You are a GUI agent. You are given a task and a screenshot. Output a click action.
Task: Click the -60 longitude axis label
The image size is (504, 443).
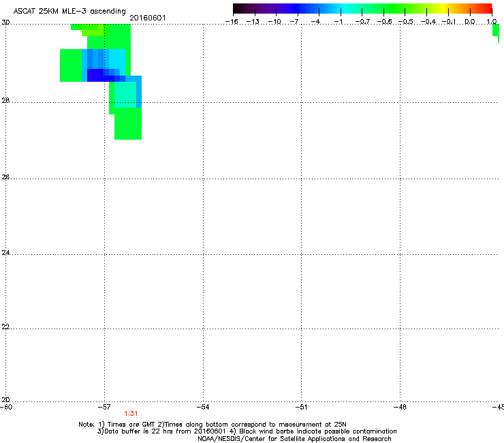[x=6, y=407]
